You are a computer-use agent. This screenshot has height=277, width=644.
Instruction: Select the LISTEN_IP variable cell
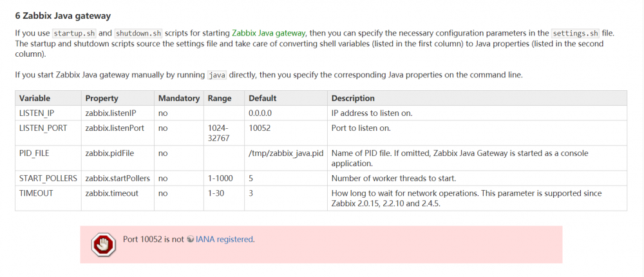pyautogui.click(x=37, y=113)
